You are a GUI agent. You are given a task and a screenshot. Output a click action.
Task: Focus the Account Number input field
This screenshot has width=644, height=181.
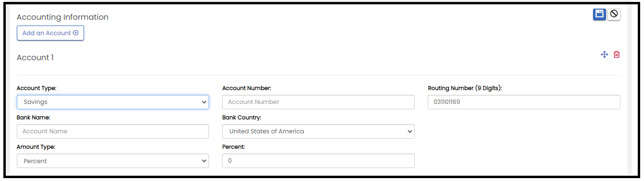tap(318, 102)
